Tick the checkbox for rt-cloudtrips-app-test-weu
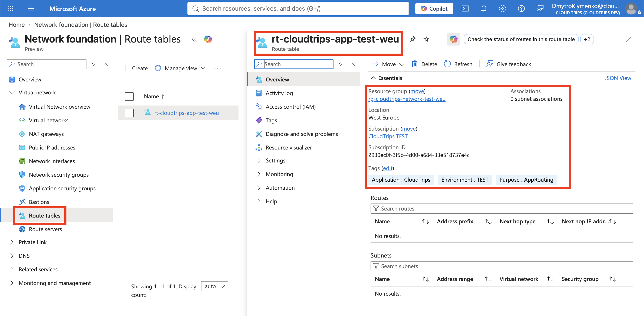 click(x=129, y=113)
